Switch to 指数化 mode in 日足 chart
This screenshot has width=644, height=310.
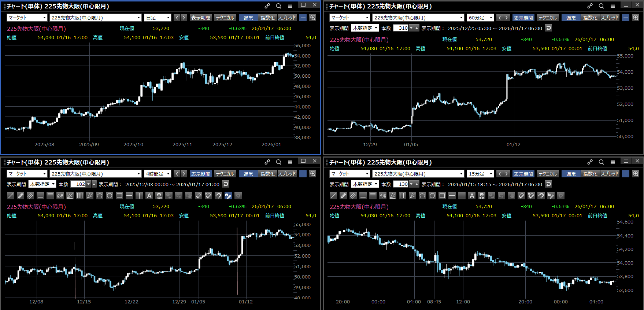tap(267, 18)
